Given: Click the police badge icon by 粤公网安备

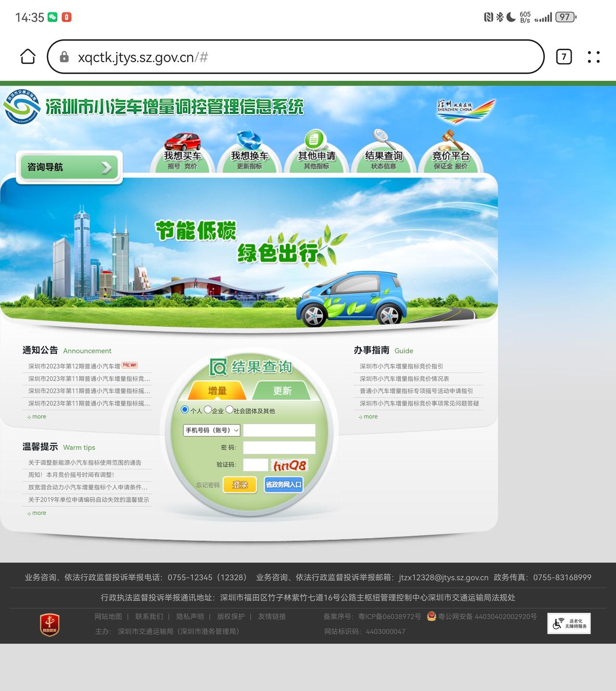Looking at the screenshot, I should 432,616.
